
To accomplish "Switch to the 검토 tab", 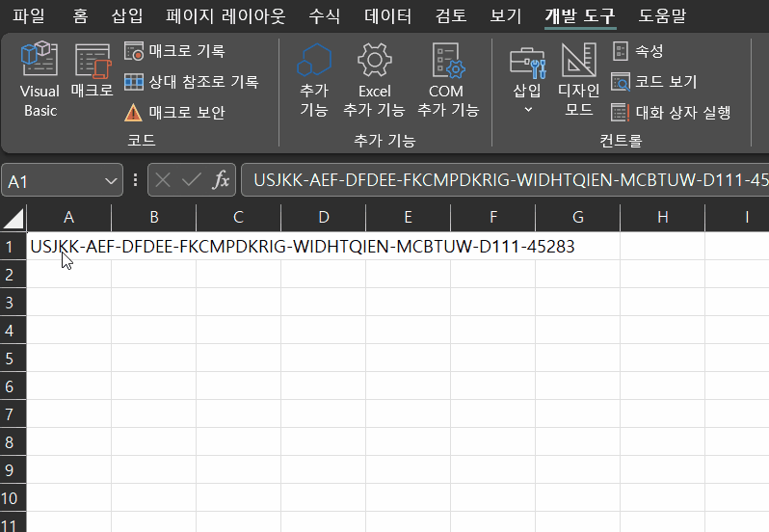I will [x=451, y=15].
